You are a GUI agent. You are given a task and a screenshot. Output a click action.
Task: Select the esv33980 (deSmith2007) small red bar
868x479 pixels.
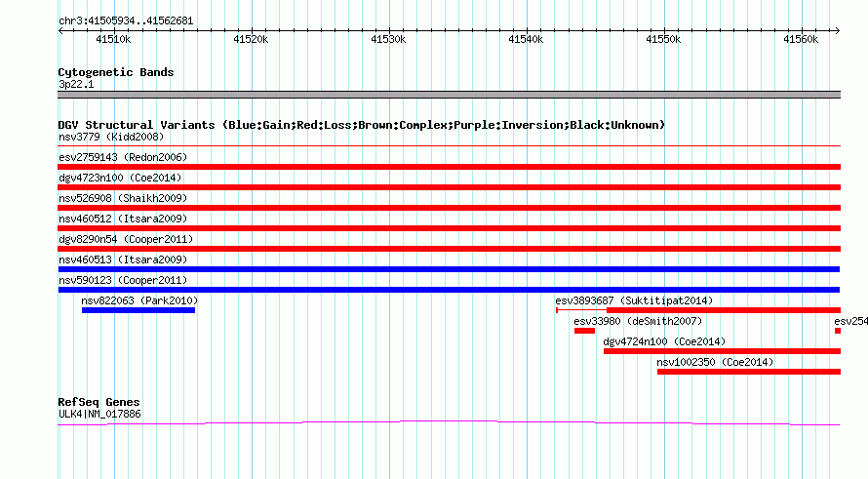(x=584, y=331)
